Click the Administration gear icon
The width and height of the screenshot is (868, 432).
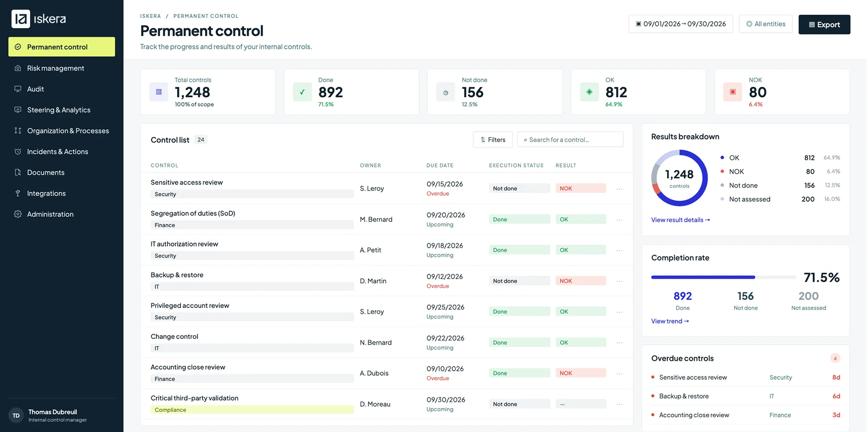click(18, 214)
